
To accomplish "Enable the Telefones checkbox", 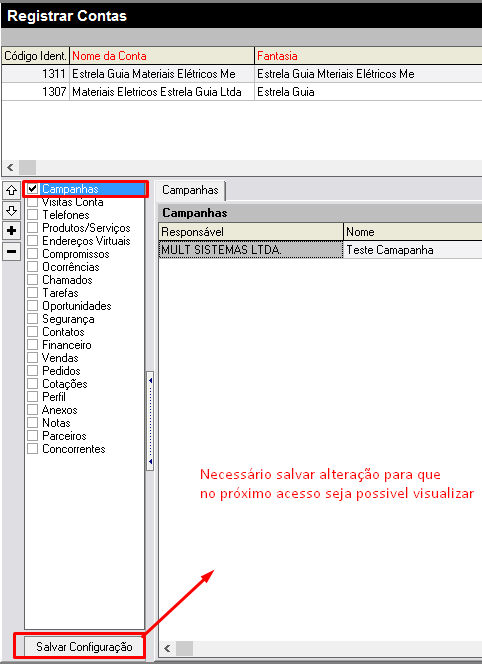I will pyautogui.click(x=33, y=215).
